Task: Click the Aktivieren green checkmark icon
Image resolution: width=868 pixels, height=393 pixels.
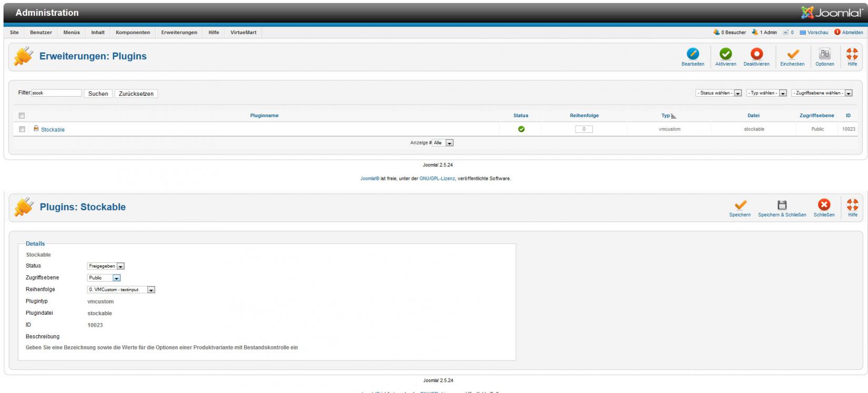Action: pyautogui.click(x=725, y=54)
